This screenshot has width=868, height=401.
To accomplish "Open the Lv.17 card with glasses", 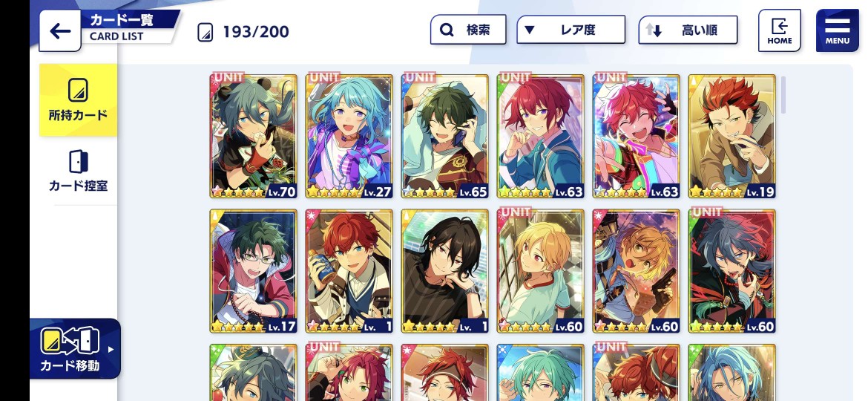I will click(x=254, y=271).
